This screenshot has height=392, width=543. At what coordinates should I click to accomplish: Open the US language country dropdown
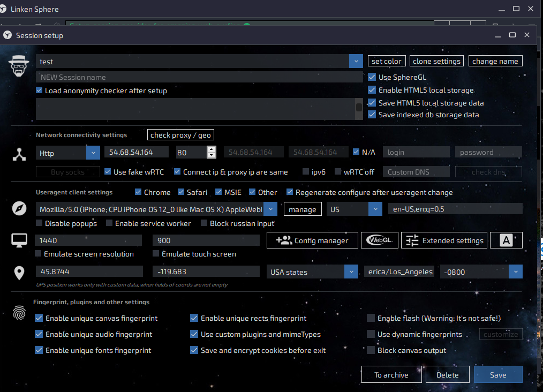375,209
